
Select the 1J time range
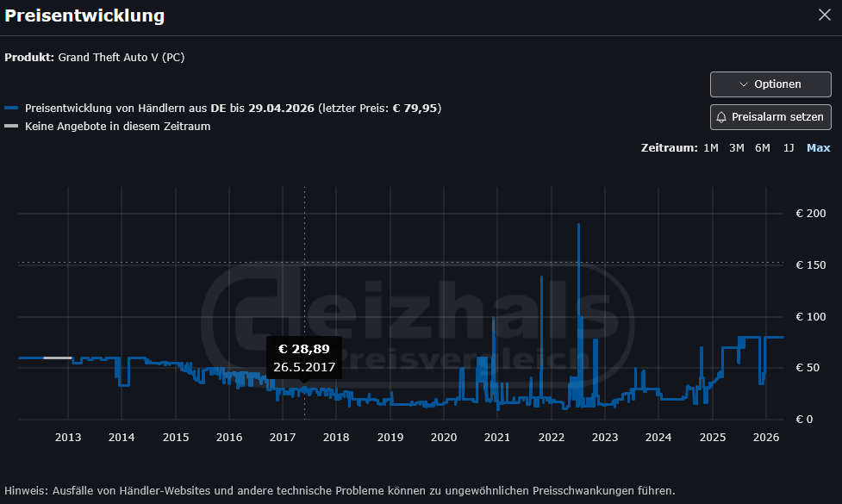tap(788, 147)
